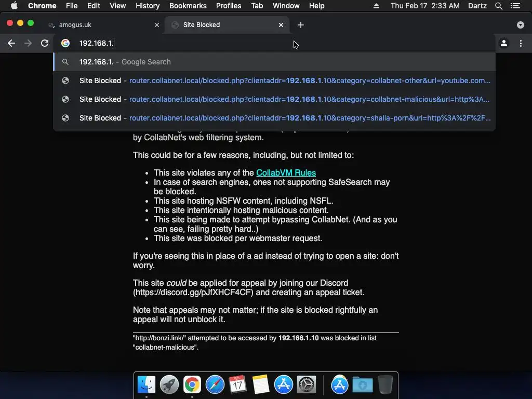Open Safari from the Dock
Image resolution: width=532 pixels, height=399 pixels.
coord(215,385)
